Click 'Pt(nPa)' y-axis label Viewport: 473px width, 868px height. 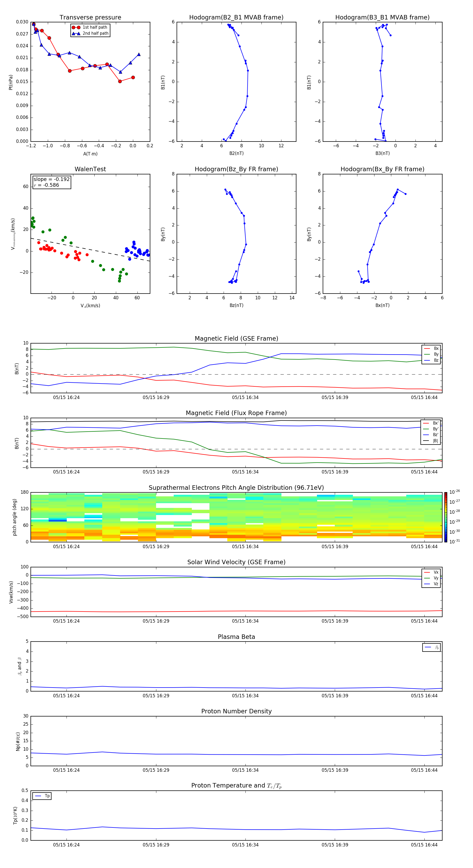pos(11,82)
